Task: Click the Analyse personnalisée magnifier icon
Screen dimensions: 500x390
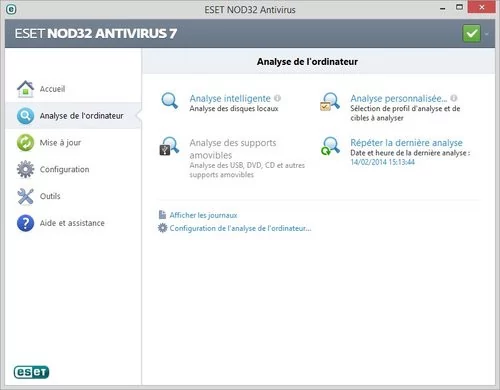Action: [x=330, y=102]
